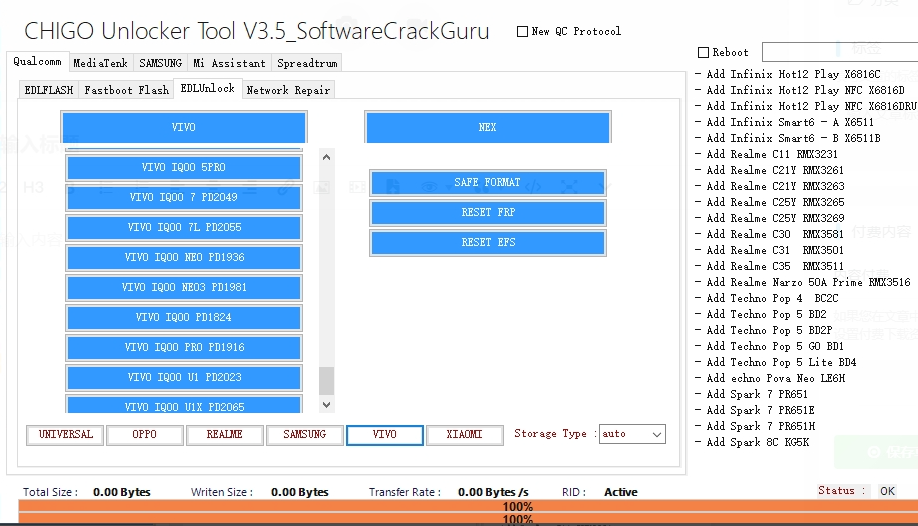
Task: Click the 'Add Techno Pop 5 Lite BD4' line
Action: tap(776, 363)
